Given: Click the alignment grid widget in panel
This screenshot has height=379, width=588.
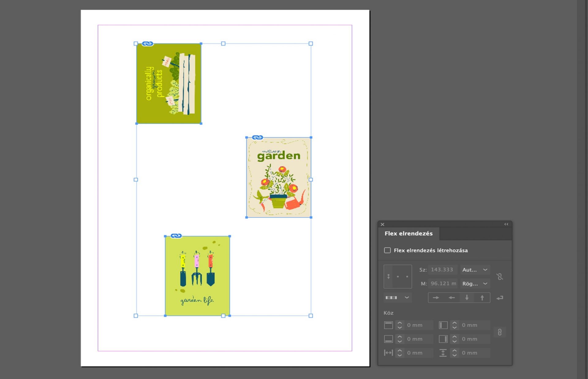Looking at the screenshot, I should point(398,277).
